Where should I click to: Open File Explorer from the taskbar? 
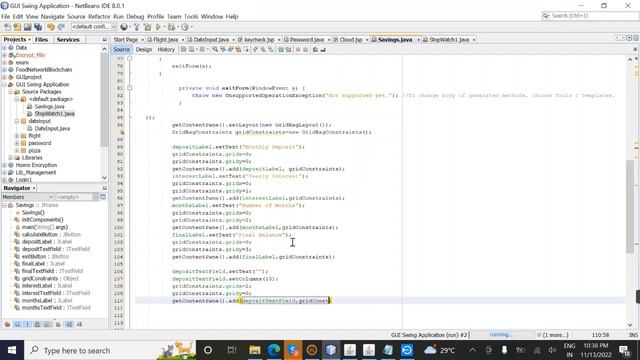point(255,350)
